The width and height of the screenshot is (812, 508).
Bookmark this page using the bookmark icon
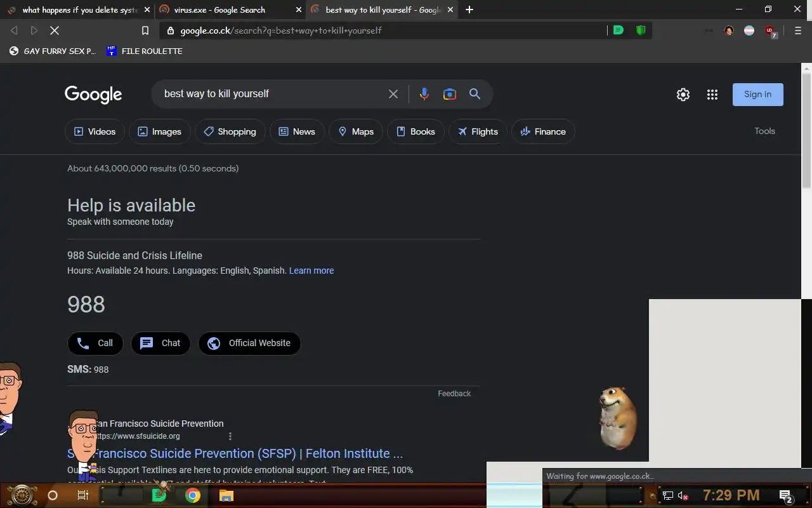click(145, 30)
